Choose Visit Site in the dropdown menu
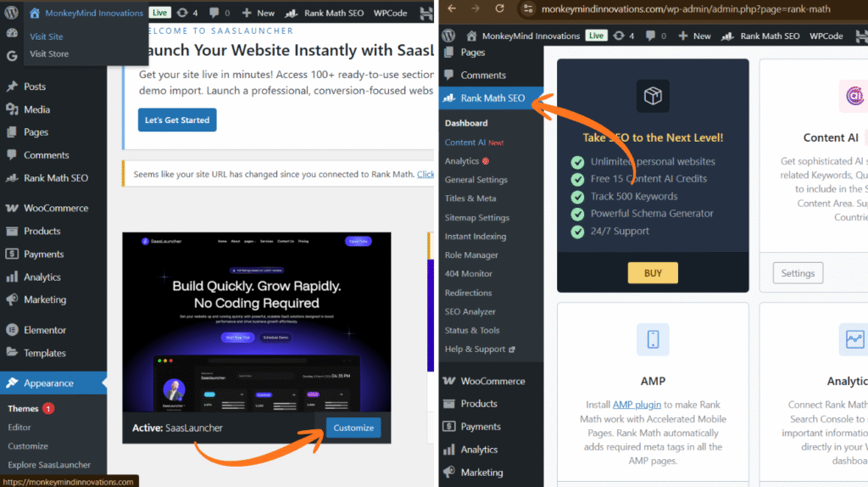This screenshot has height=487, width=868. tap(47, 36)
